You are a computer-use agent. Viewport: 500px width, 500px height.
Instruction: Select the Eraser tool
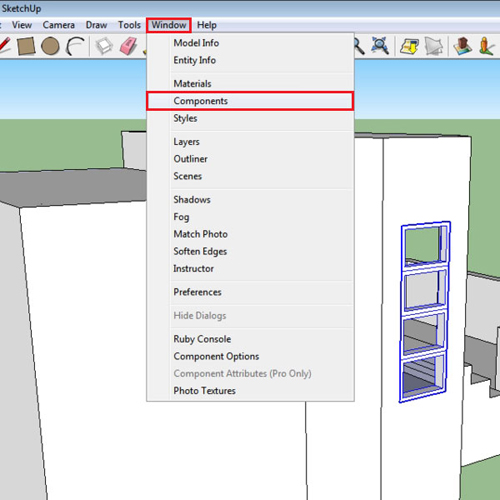[128, 46]
